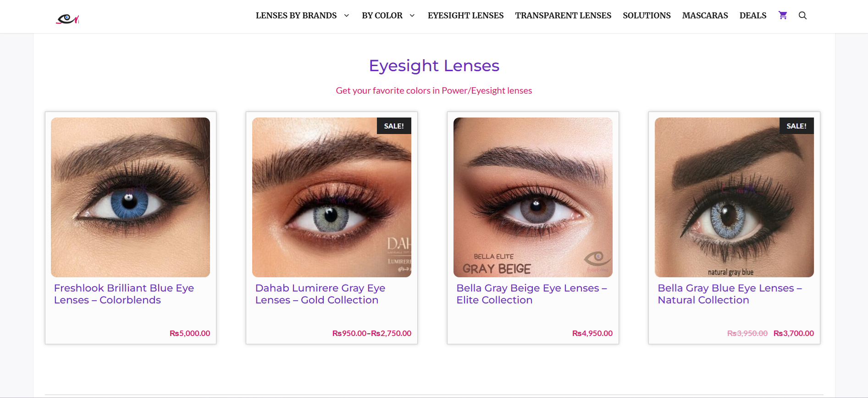Click the search magnifier icon
The width and height of the screenshot is (868, 398).
[802, 15]
